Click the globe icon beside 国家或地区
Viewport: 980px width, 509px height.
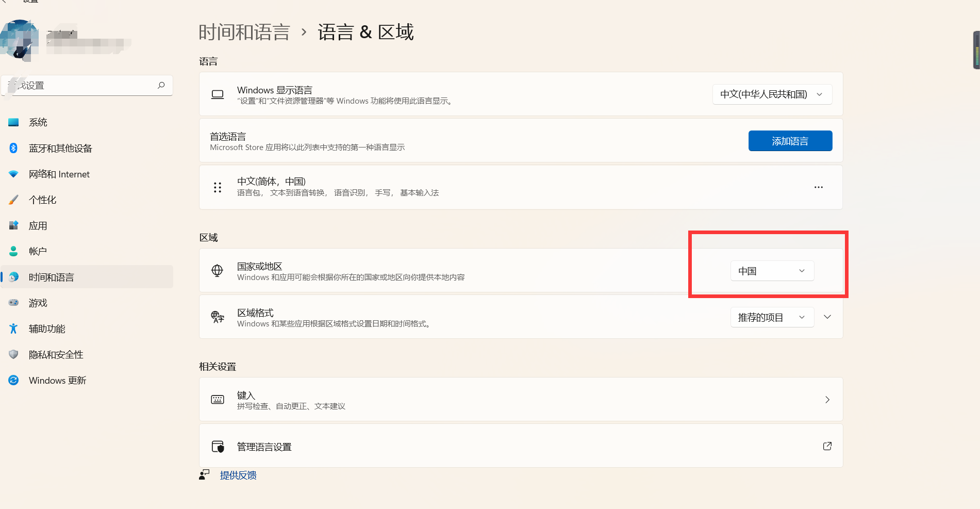(x=218, y=271)
